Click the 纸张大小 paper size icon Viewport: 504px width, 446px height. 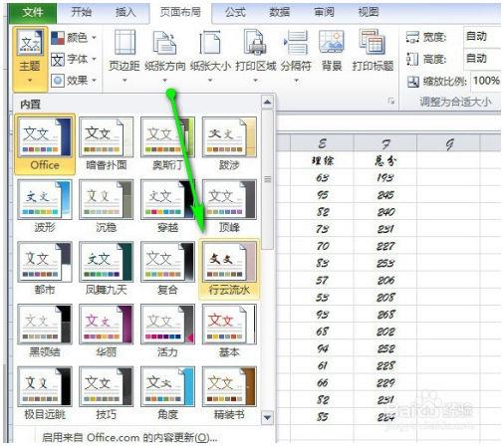coord(210,43)
